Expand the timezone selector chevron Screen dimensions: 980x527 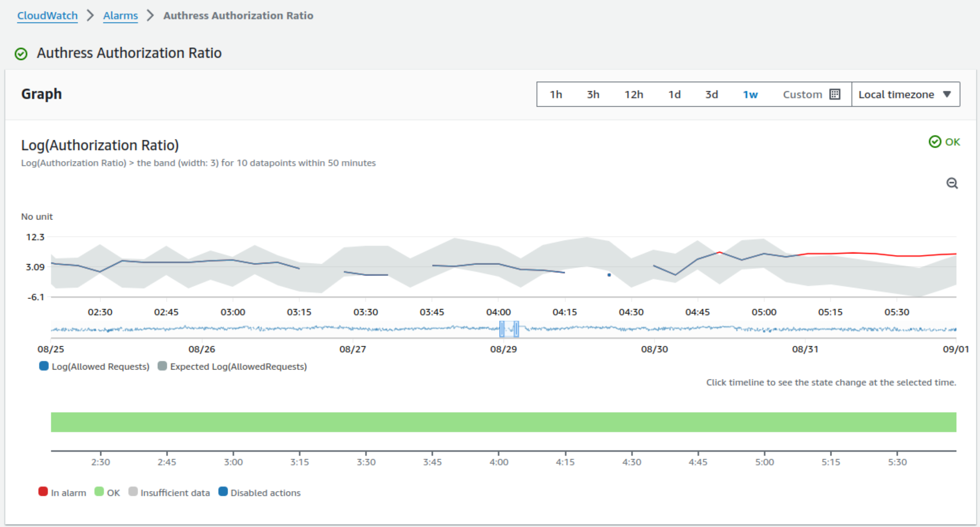tap(948, 94)
